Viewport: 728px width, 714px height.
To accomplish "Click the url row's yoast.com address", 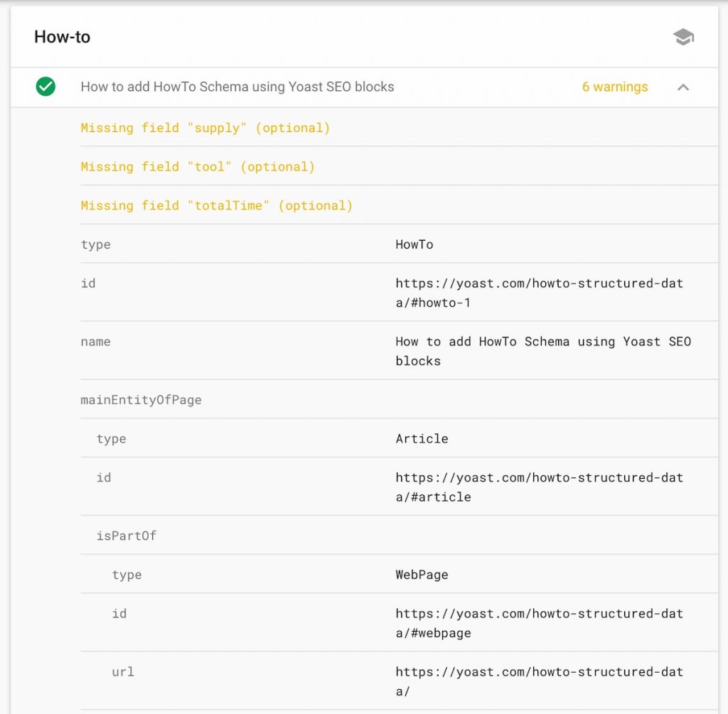I will [x=538, y=681].
